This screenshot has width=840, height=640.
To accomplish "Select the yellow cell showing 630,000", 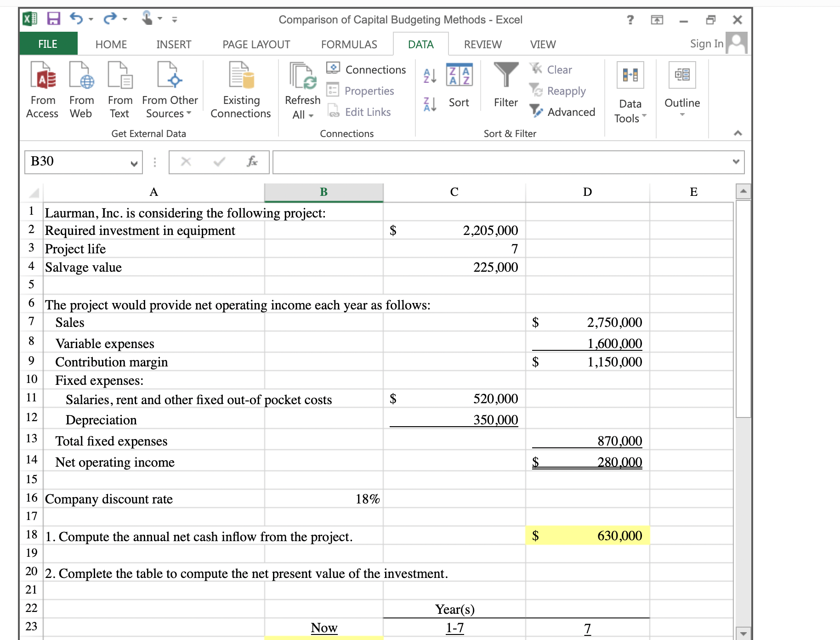I will coord(588,535).
